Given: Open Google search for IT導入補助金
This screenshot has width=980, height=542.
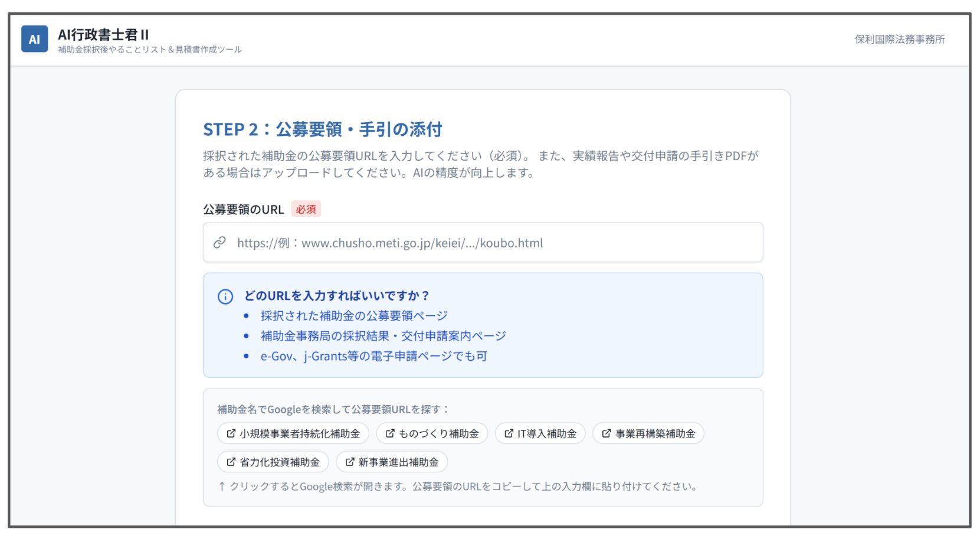Looking at the screenshot, I should pos(540,433).
